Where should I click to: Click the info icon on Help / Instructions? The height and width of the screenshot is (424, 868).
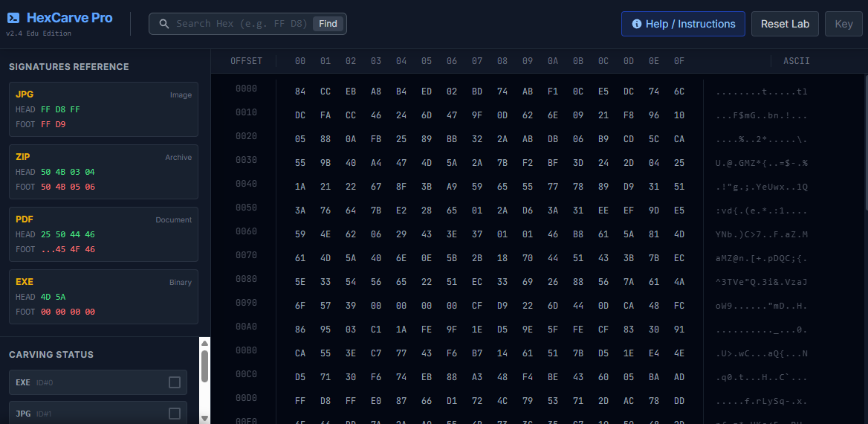[x=636, y=24]
